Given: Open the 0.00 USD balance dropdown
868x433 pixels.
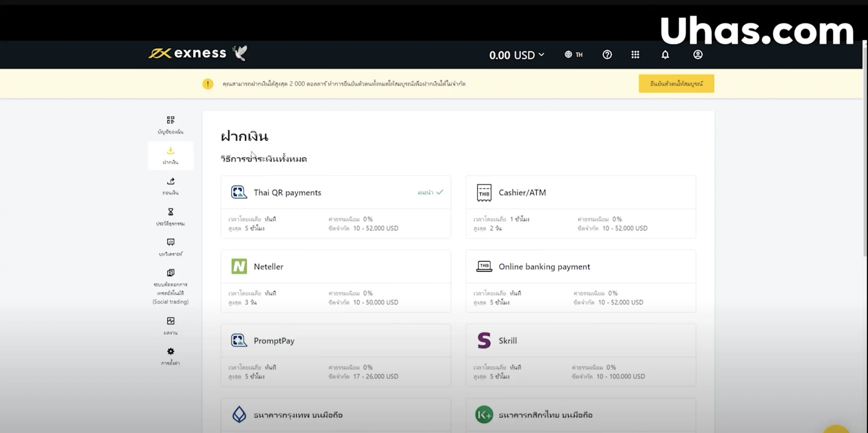Looking at the screenshot, I should (x=517, y=55).
